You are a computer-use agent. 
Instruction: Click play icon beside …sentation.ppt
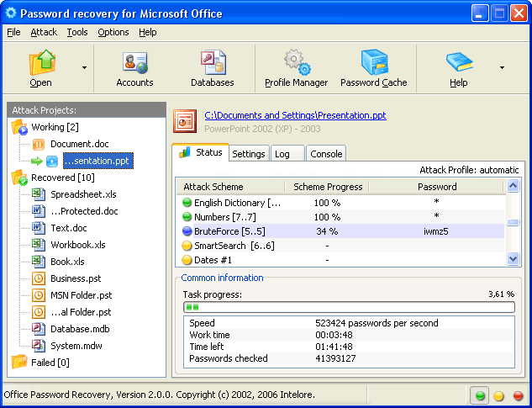click(x=52, y=161)
